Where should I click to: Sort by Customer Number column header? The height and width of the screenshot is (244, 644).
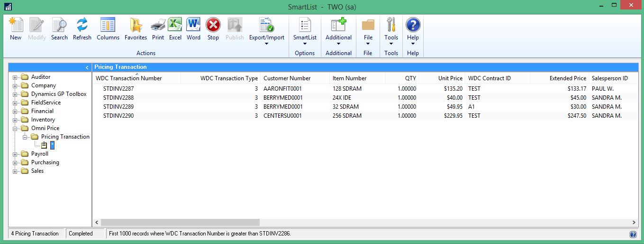point(295,78)
